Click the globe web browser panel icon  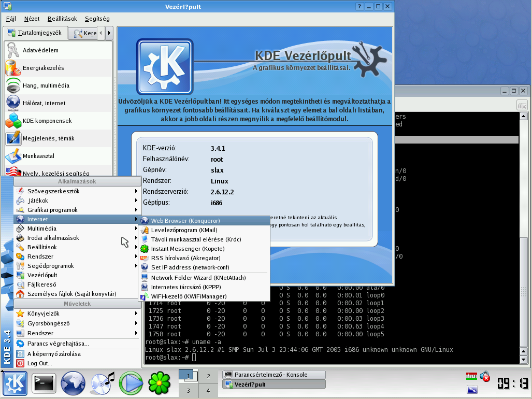(73, 384)
